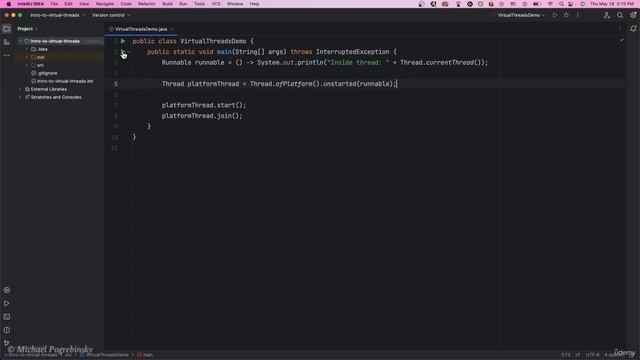
Task: Debug VirtualThreadsDemo with the bug icon
Action: click(566, 15)
